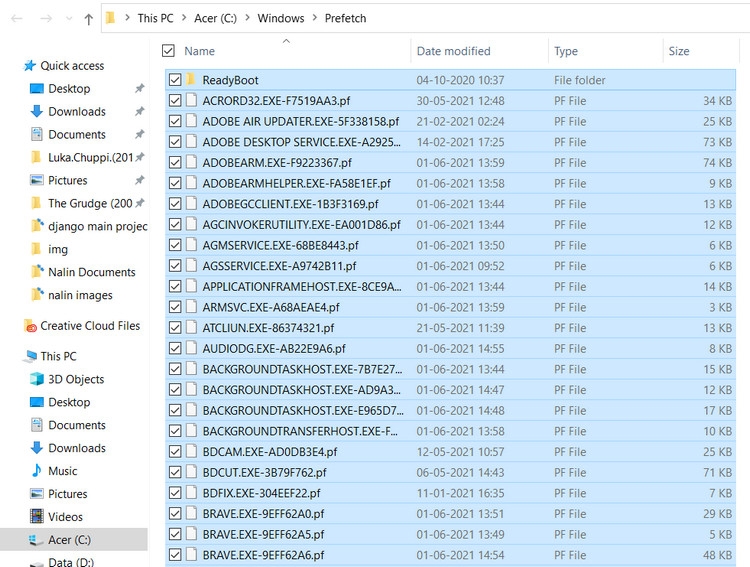Open the 3D Objects folder icon
The height and width of the screenshot is (567, 750).
37,379
